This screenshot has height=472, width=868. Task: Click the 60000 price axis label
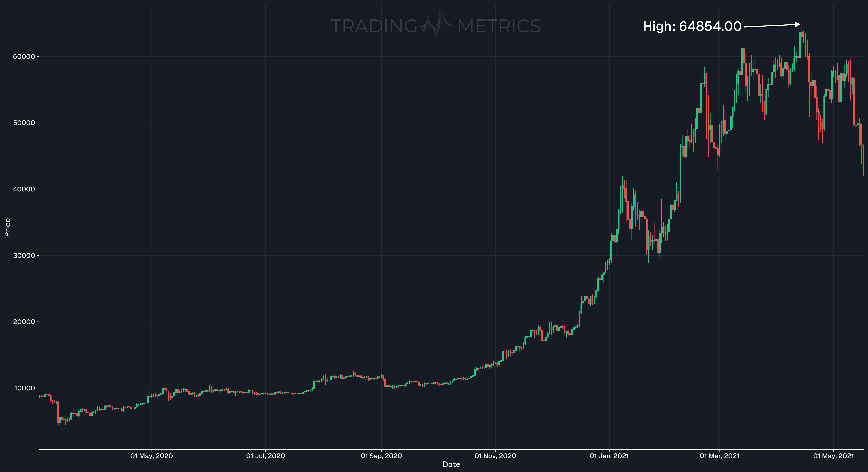[x=24, y=57]
